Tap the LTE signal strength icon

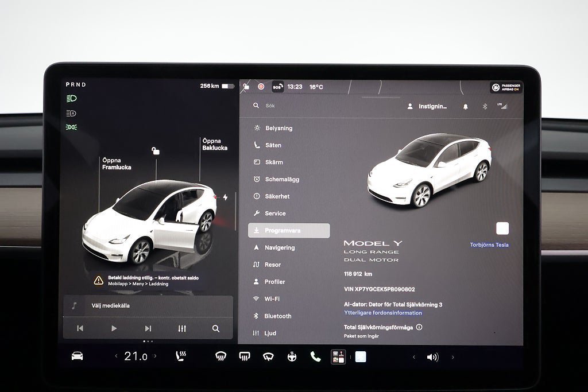pyautogui.click(x=502, y=106)
